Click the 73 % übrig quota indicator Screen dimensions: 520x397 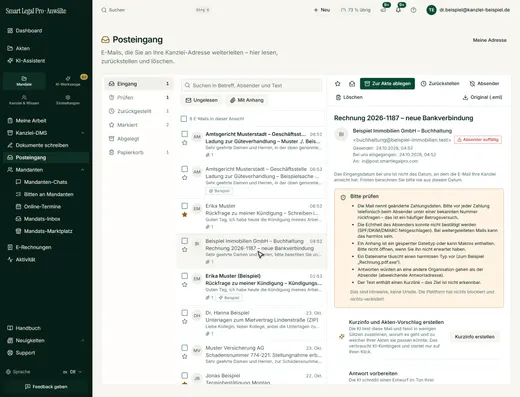coord(356,10)
